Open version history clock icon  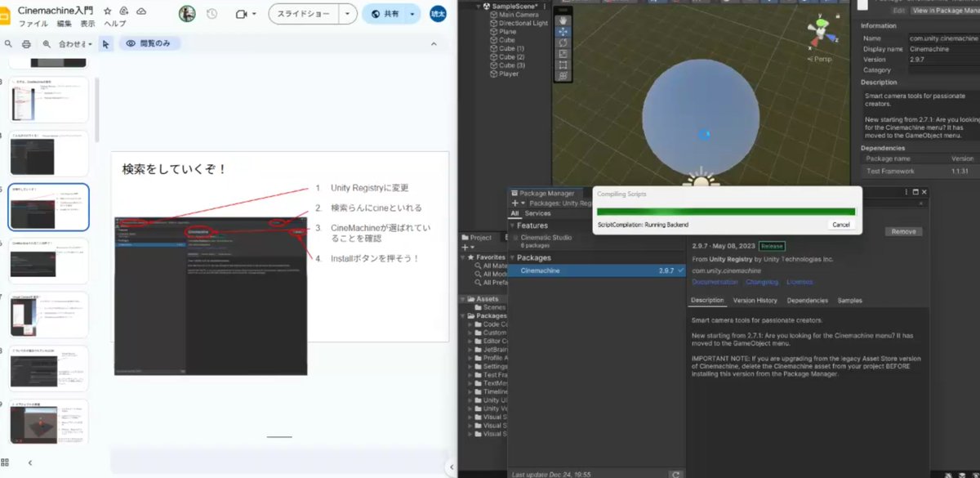[212, 14]
